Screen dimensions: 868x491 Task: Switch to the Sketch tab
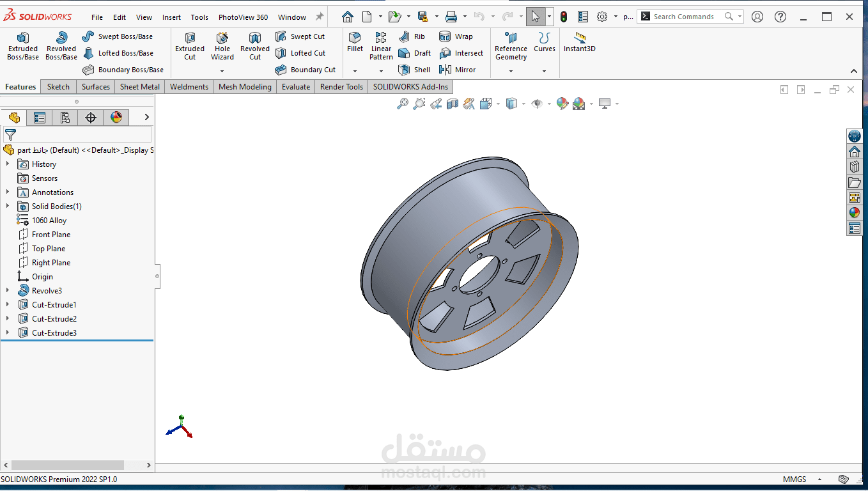[x=58, y=87]
